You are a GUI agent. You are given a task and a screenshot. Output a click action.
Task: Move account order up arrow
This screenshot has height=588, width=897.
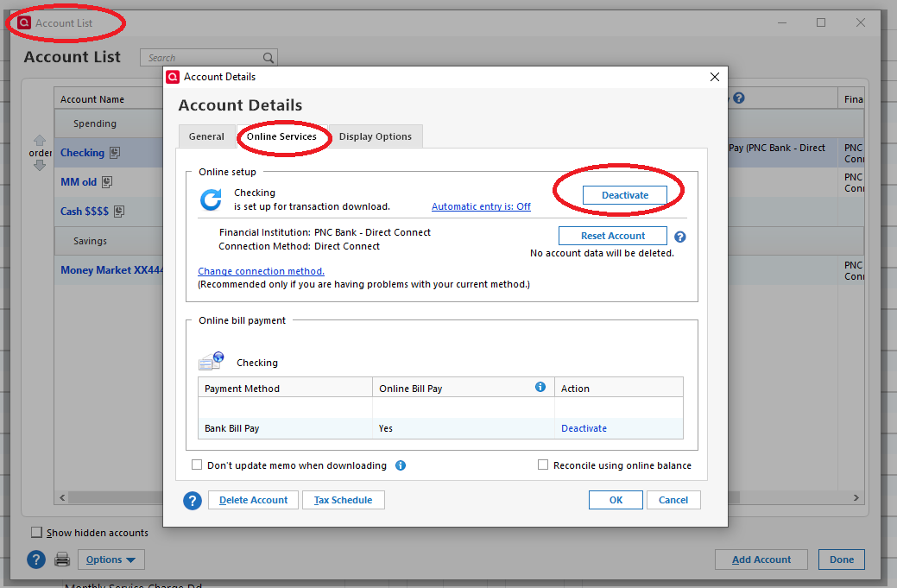point(40,140)
